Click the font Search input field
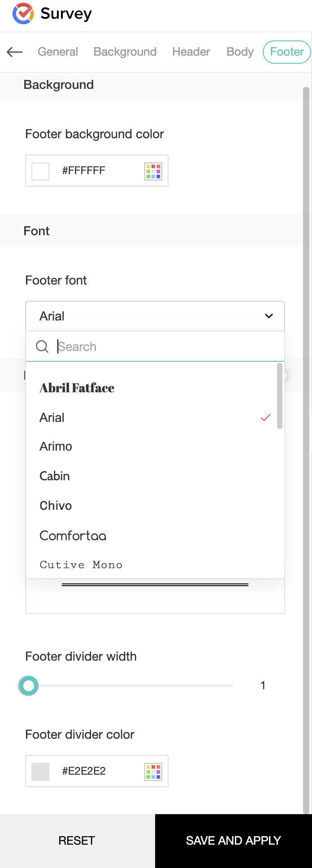This screenshot has width=312, height=868. 166,346
